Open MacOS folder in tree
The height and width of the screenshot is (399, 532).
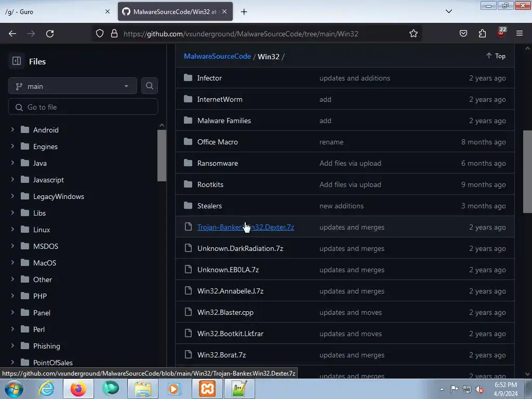45,263
